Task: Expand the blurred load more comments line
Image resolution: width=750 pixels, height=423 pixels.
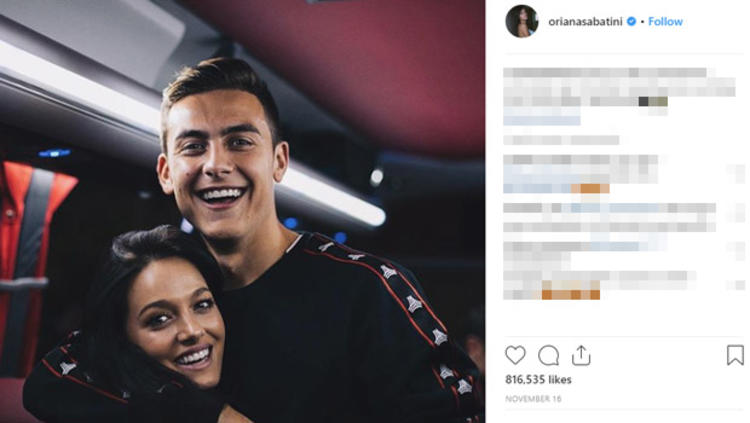Action: [561, 140]
